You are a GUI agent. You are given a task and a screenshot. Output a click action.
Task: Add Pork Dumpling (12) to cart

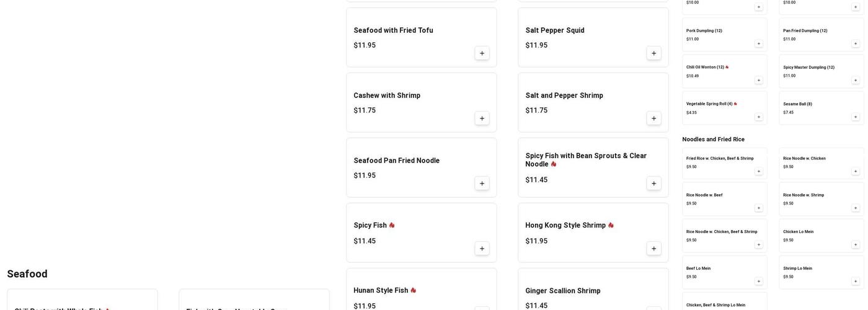(758, 43)
